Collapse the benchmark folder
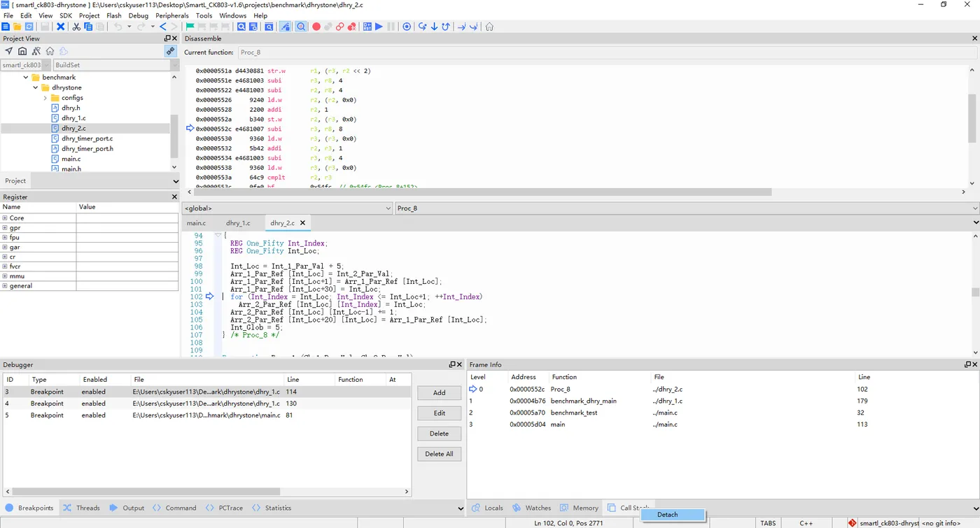Screen dimensions: 980x528 (x=26, y=78)
